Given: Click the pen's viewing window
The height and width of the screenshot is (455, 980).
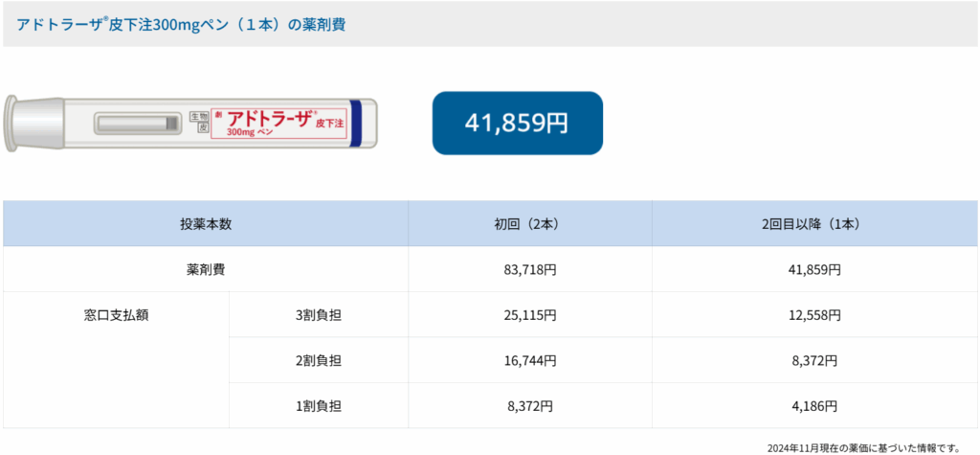Looking at the screenshot, I should pyautogui.click(x=138, y=124).
